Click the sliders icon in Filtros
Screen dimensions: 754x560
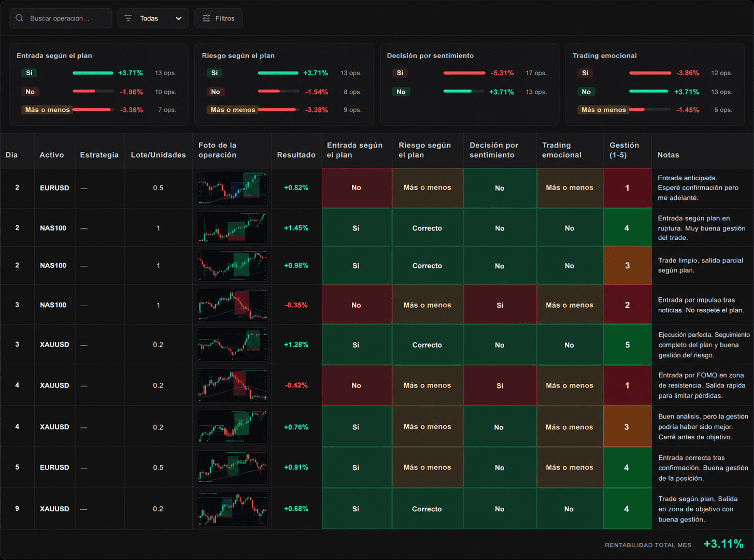pos(206,18)
